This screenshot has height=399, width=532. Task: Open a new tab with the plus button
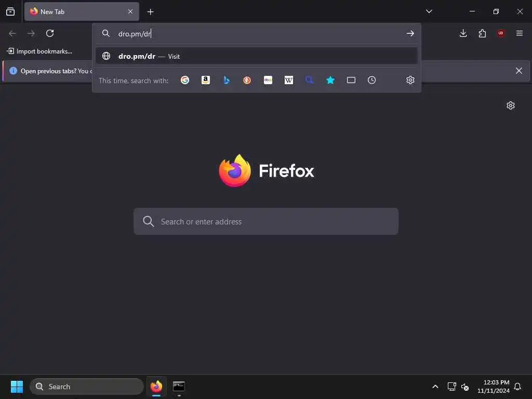[150, 12]
